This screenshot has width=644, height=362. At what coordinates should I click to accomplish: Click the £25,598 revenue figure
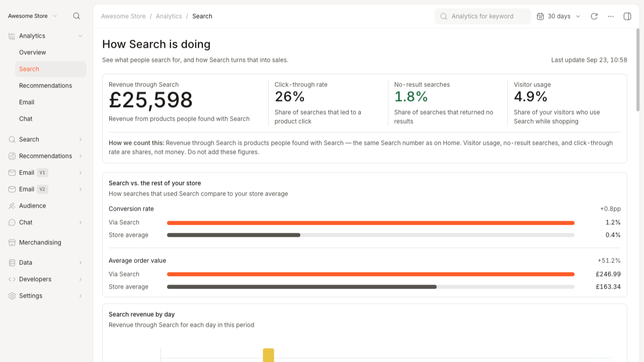coord(151,100)
